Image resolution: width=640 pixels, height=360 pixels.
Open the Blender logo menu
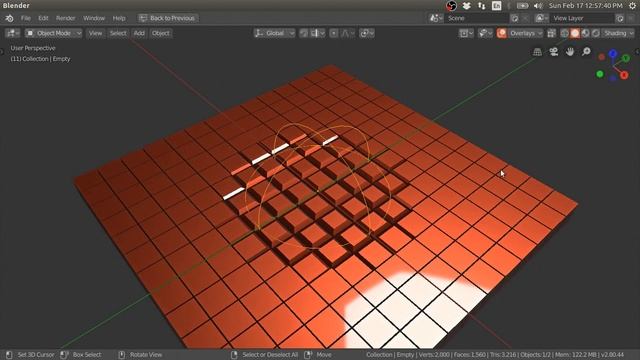point(9,18)
